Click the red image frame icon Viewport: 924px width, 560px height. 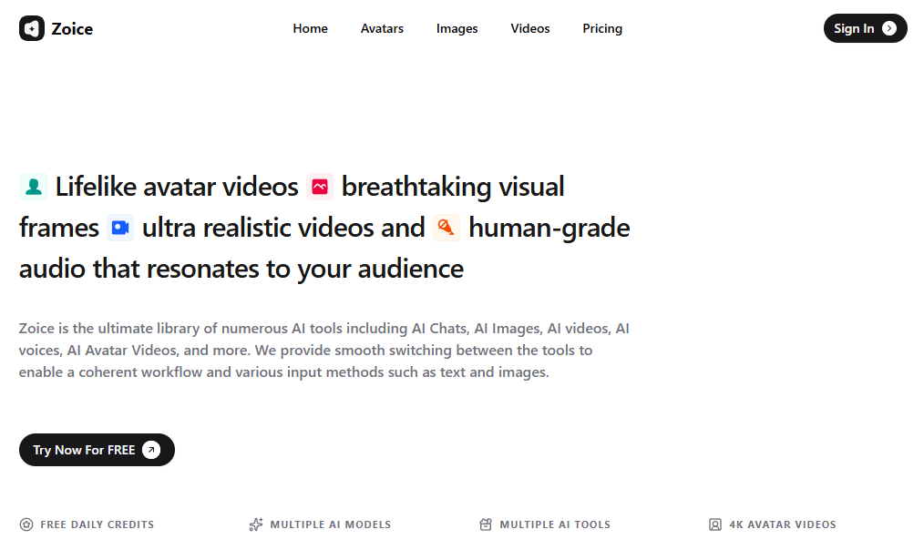pos(320,187)
